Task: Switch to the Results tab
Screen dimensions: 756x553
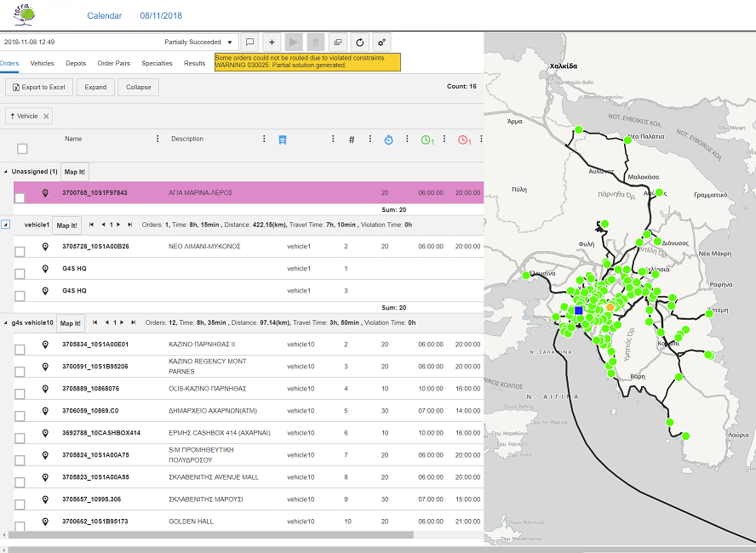Action: click(x=194, y=64)
